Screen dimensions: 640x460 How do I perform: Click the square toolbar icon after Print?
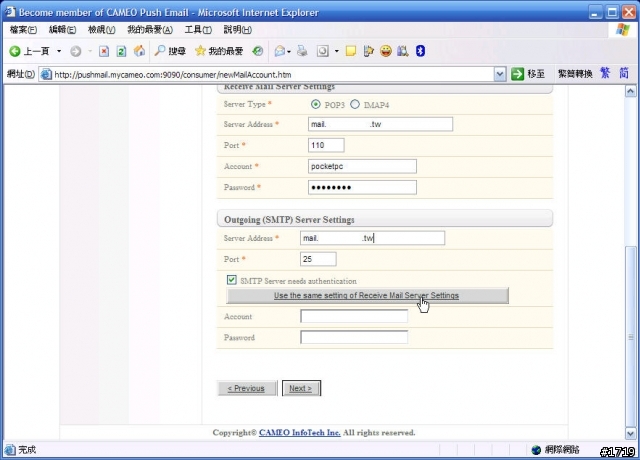(x=323, y=51)
